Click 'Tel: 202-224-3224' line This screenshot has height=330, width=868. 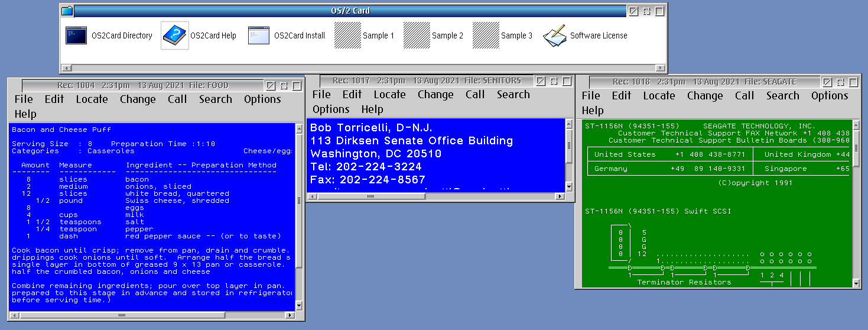point(366,167)
